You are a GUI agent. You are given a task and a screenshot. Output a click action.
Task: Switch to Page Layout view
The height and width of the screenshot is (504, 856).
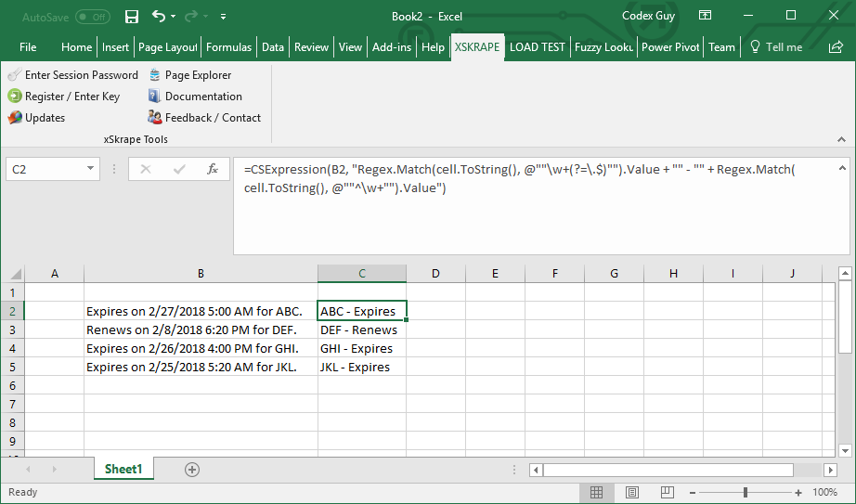(631, 493)
